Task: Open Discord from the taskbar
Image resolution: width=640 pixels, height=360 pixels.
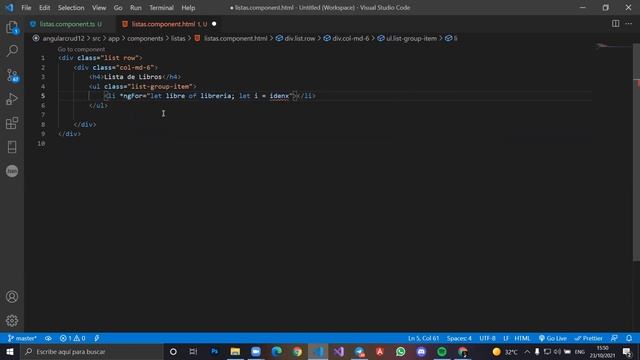Action: click(x=421, y=351)
